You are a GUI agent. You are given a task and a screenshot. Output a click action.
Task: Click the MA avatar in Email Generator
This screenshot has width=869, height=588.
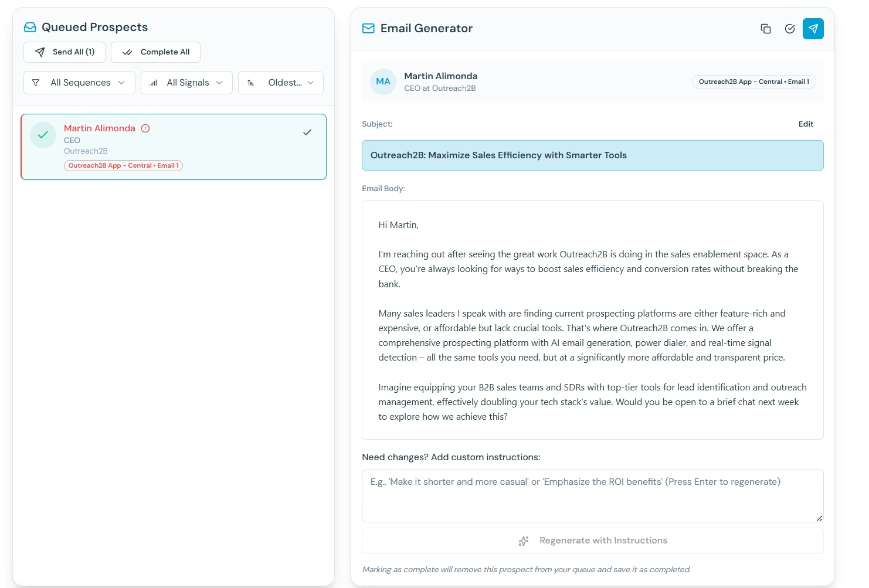tap(383, 81)
